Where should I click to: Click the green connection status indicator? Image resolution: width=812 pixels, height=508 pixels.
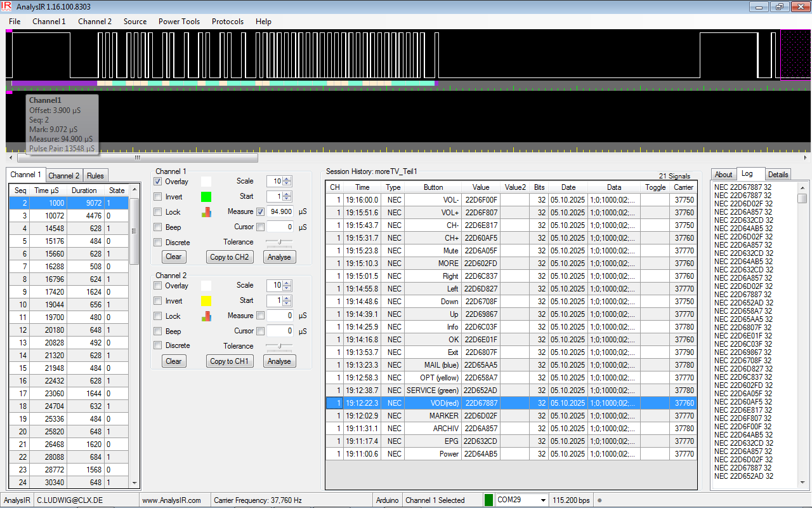[x=488, y=500]
